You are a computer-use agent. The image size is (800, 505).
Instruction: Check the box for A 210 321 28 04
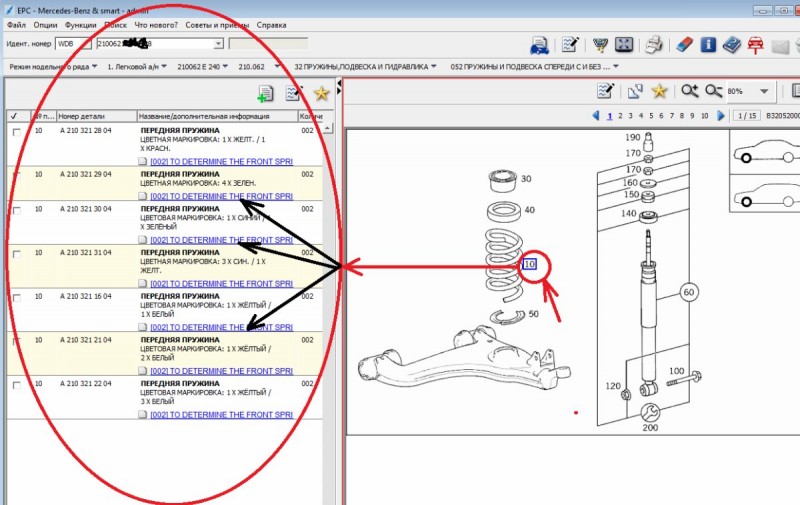click(16, 132)
